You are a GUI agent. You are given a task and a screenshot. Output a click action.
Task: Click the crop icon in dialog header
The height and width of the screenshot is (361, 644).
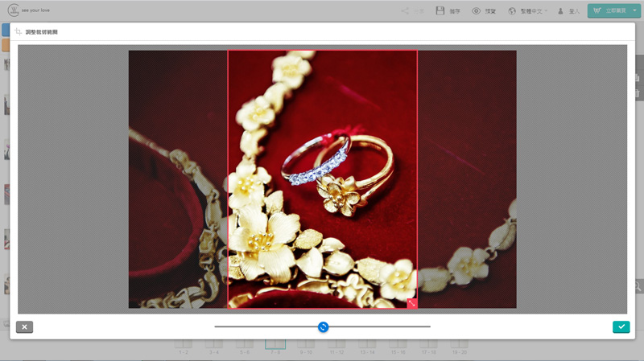pyautogui.click(x=18, y=31)
